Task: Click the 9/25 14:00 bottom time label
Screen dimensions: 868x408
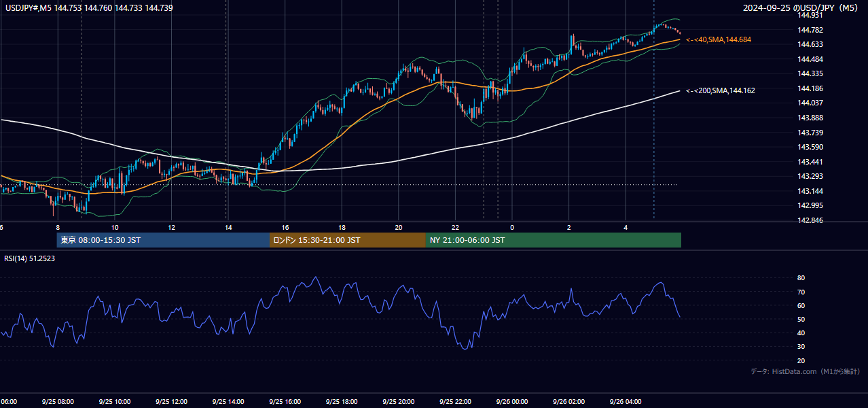Action: [x=228, y=402]
